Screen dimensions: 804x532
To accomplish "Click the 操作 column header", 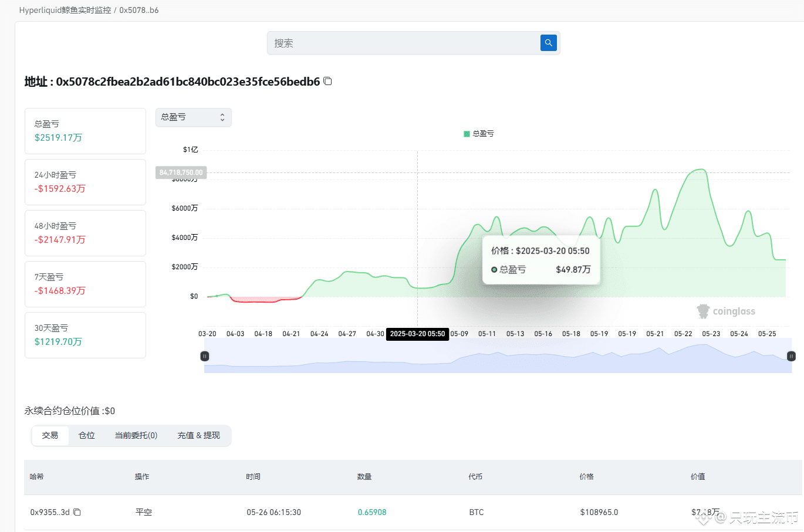I will tap(142, 477).
